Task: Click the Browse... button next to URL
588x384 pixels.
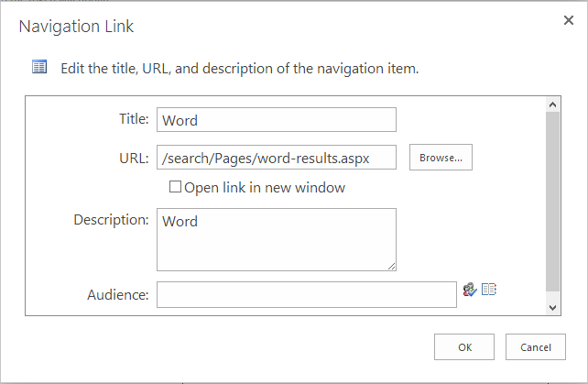Action: pyautogui.click(x=441, y=158)
